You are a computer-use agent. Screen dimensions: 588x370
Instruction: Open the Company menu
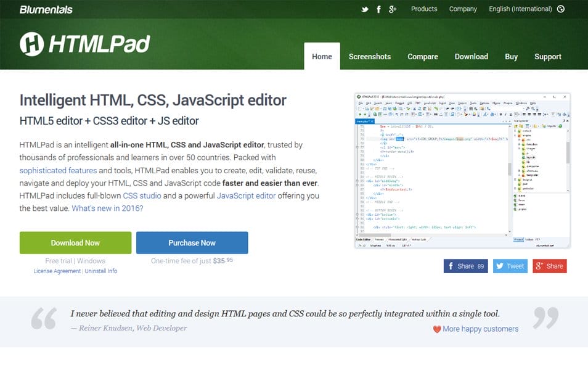(x=463, y=9)
